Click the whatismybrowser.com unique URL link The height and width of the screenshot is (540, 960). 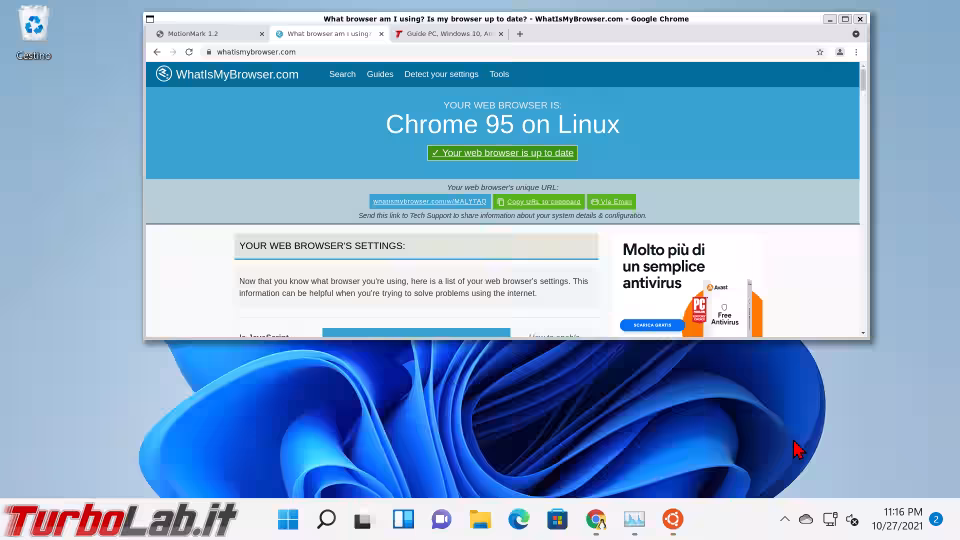point(429,201)
